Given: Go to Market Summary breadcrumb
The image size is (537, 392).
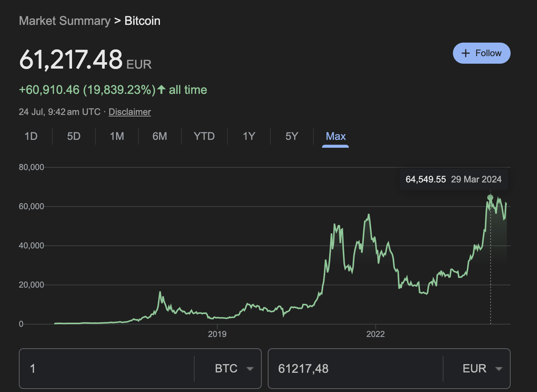Looking at the screenshot, I should (64, 21).
